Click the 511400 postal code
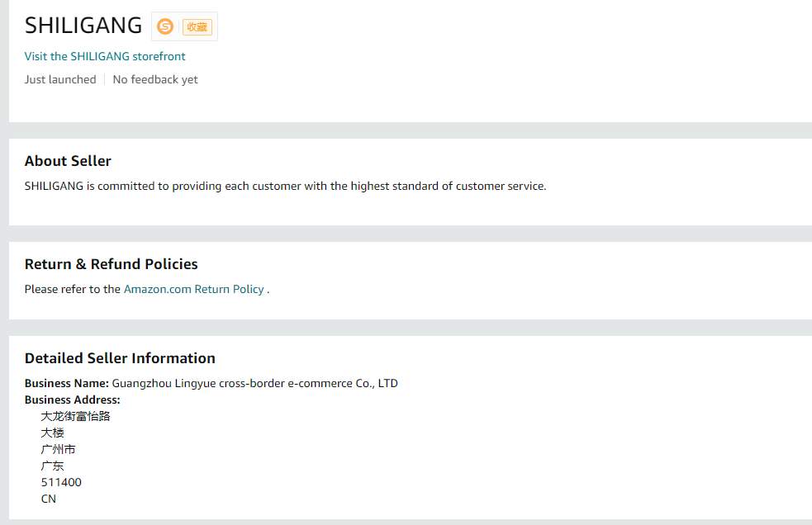 [x=61, y=482]
